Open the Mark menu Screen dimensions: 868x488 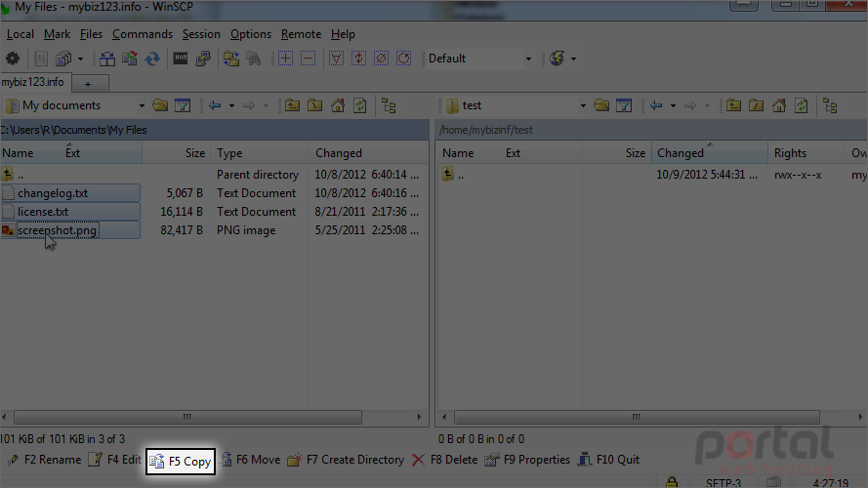click(x=57, y=34)
